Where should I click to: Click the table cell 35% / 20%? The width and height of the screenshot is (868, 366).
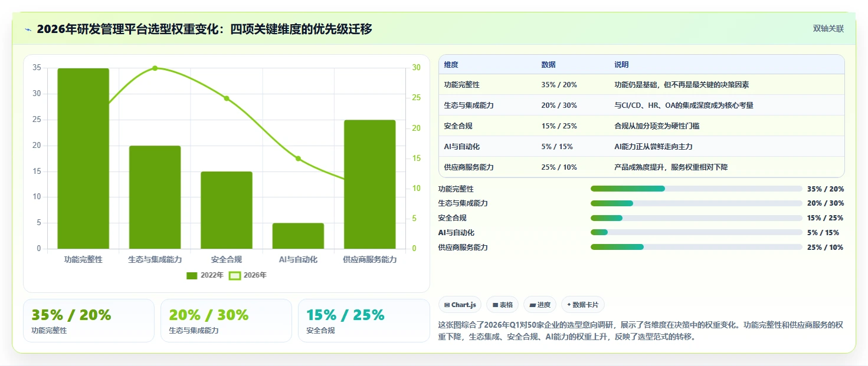(559, 85)
